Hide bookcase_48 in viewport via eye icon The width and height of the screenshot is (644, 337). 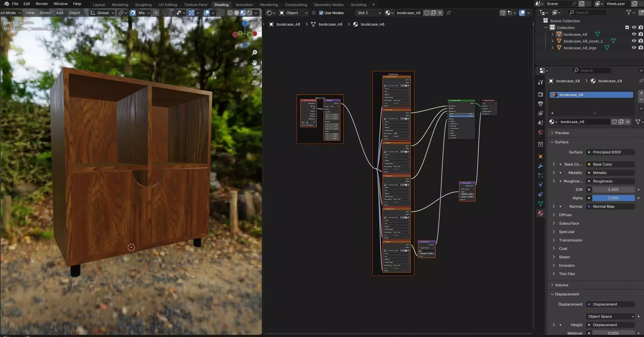(x=634, y=34)
